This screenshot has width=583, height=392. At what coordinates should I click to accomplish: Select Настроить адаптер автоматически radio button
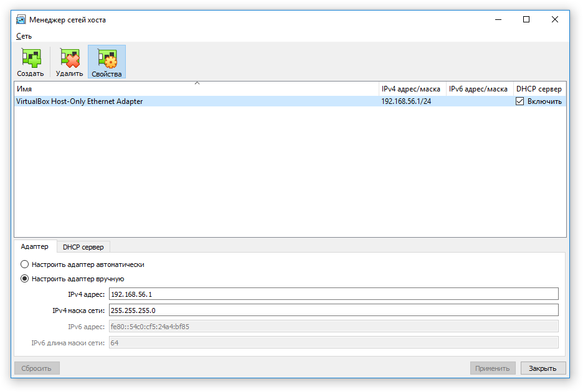click(24, 264)
